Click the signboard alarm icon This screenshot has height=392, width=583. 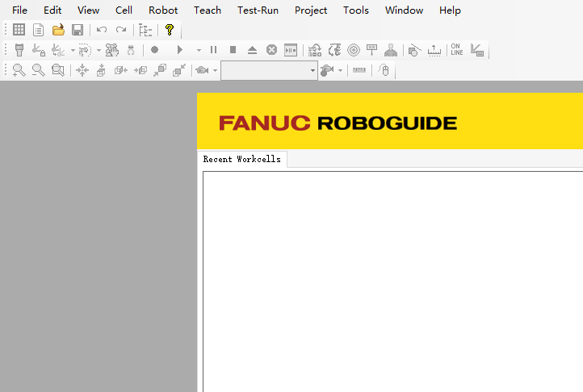coord(371,50)
